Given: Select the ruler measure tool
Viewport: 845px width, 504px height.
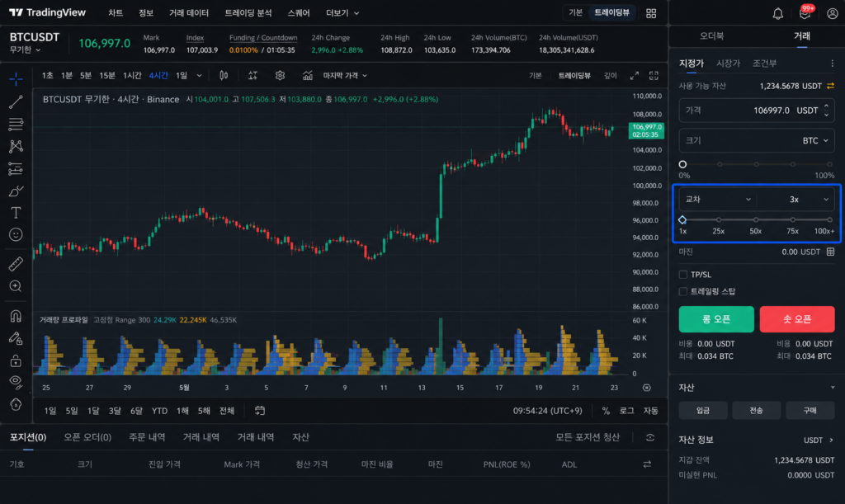Looking at the screenshot, I should pyautogui.click(x=16, y=264).
